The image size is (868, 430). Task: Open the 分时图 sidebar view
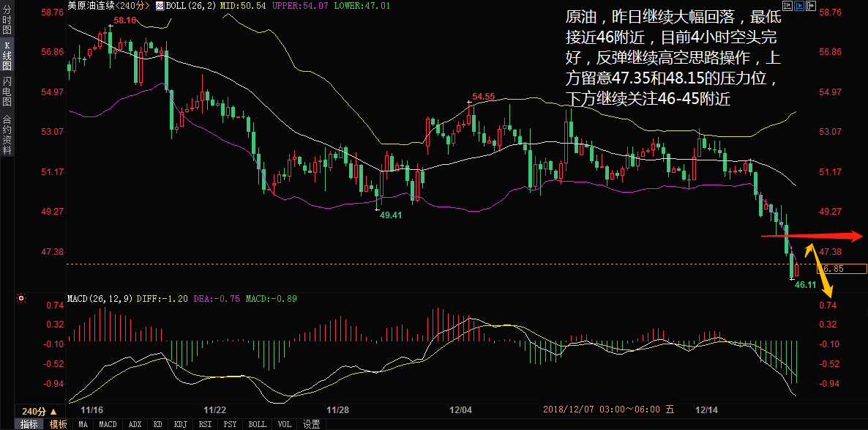pyautogui.click(x=7, y=19)
